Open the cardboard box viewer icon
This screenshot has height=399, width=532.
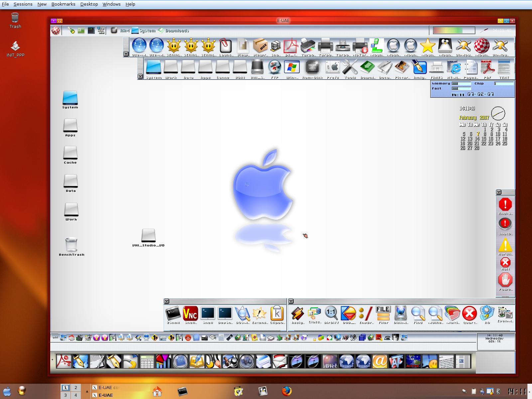click(260, 46)
